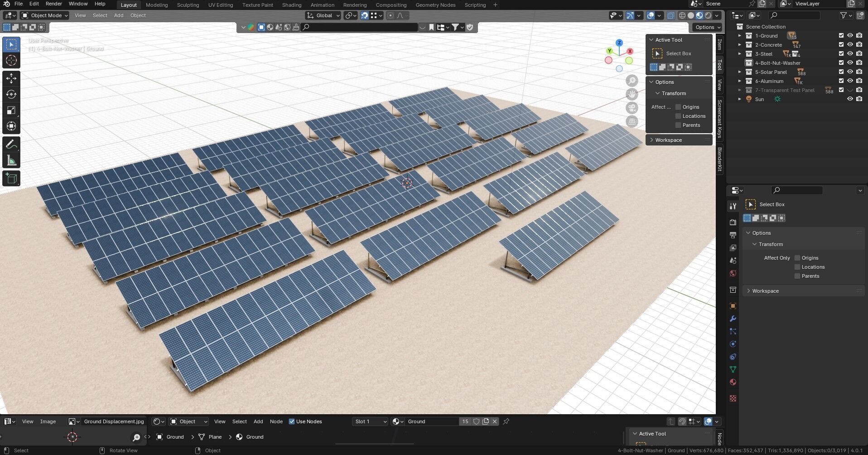Open the Render menu
Image resolution: width=868 pixels, height=455 pixels.
pyautogui.click(x=53, y=4)
